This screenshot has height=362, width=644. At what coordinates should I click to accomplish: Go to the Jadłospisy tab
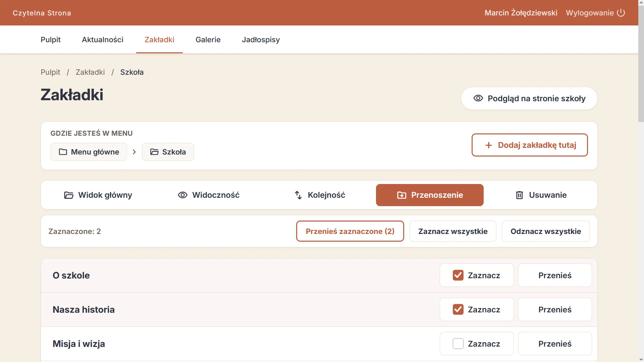(261, 40)
